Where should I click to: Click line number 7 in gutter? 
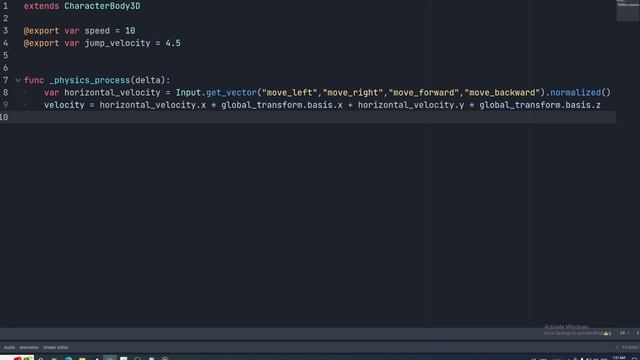pyautogui.click(x=5, y=80)
